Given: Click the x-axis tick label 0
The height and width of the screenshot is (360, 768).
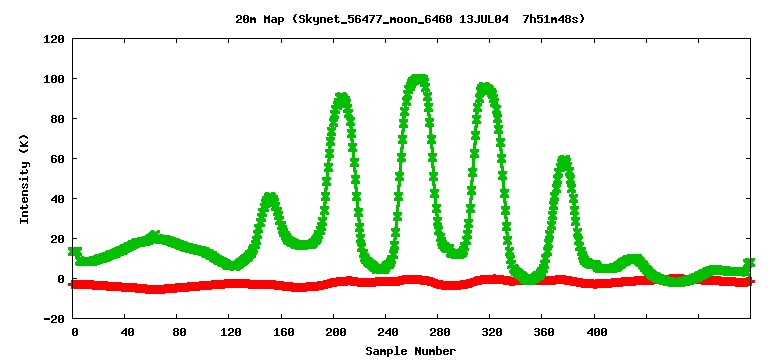Looking at the screenshot, I should point(75,333).
